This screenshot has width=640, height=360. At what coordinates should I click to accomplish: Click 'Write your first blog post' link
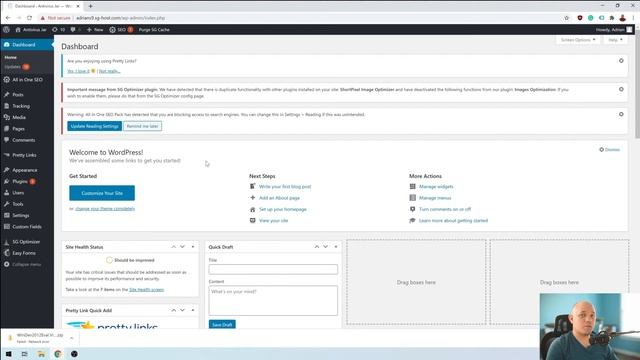pyautogui.click(x=285, y=187)
